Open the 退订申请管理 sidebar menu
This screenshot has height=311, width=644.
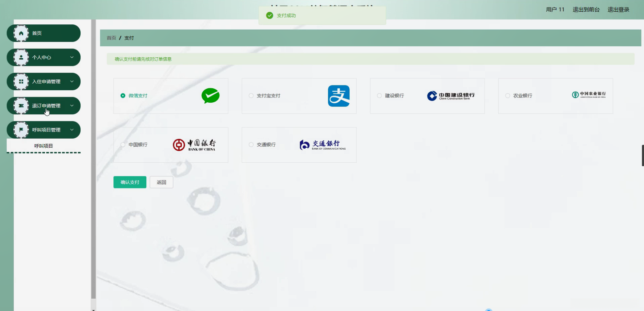click(x=44, y=106)
